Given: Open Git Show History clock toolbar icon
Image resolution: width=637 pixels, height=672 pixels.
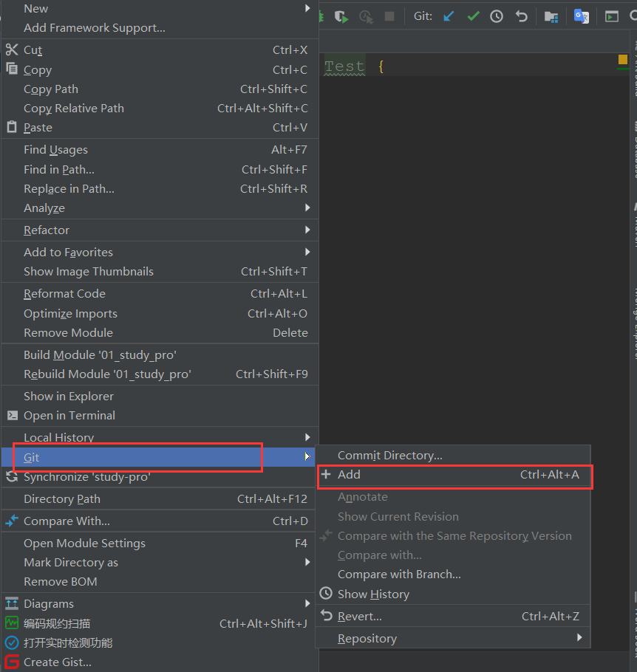Looking at the screenshot, I should (497, 16).
